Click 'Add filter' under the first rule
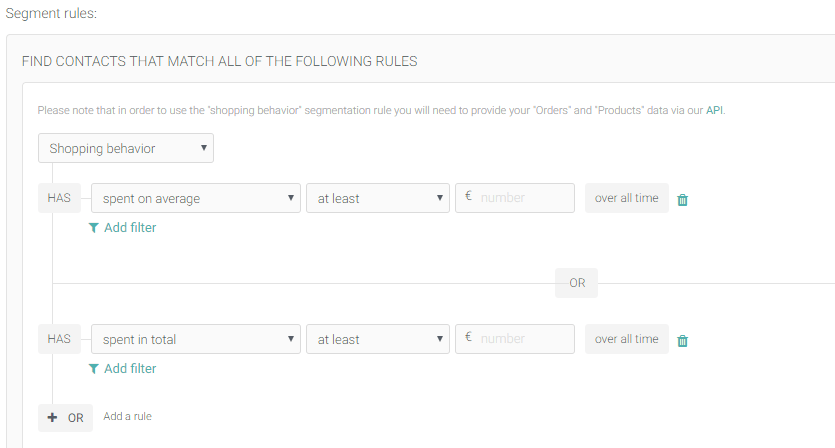 tap(130, 228)
